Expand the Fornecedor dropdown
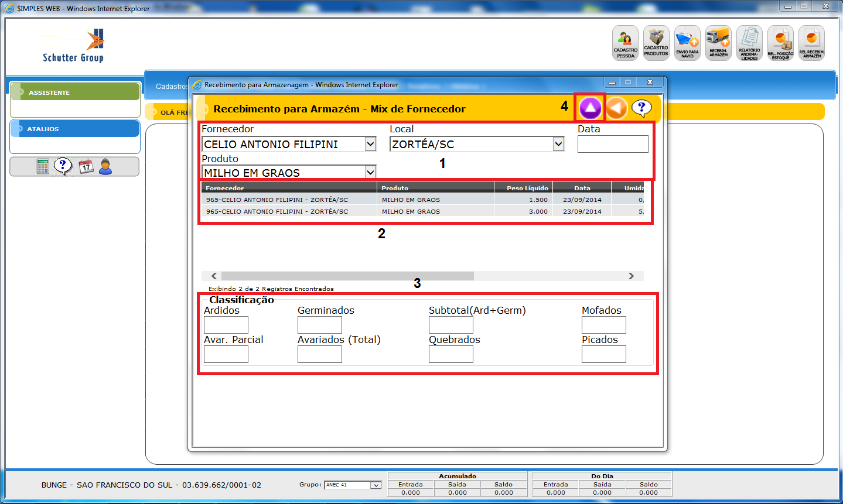The image size is (843, 504). click(x=370, y=144)
